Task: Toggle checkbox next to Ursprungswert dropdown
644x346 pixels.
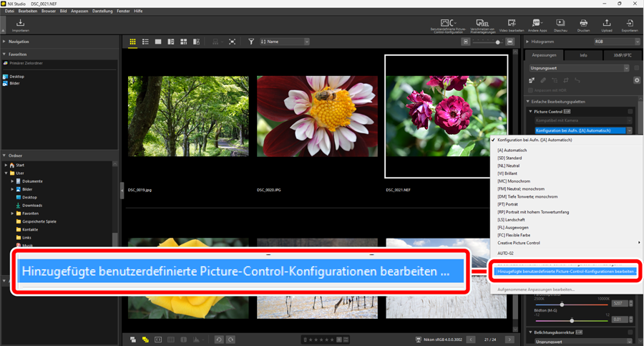Action: pos(636,68)
